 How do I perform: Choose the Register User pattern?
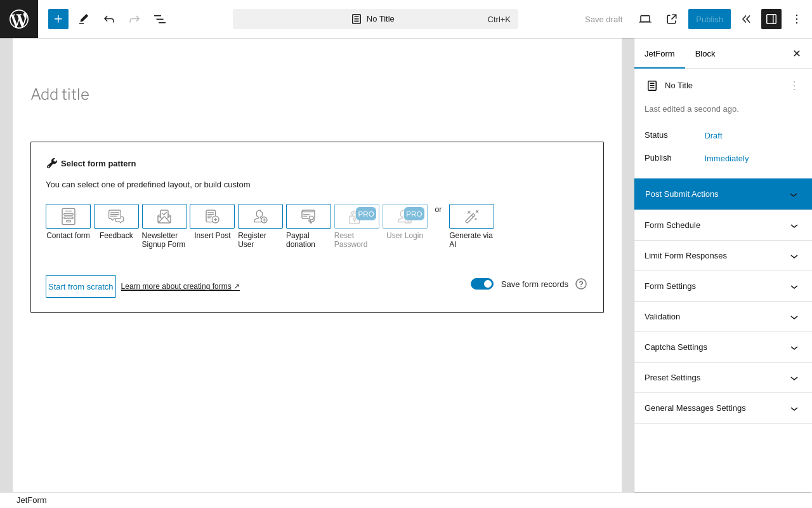pyautogui.click(x=260, y=217)
